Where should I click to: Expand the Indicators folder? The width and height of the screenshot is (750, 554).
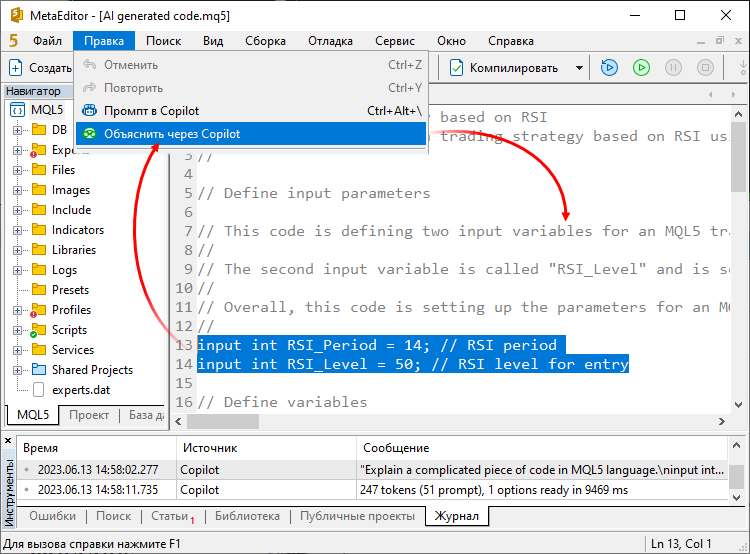tap(17, 231)
